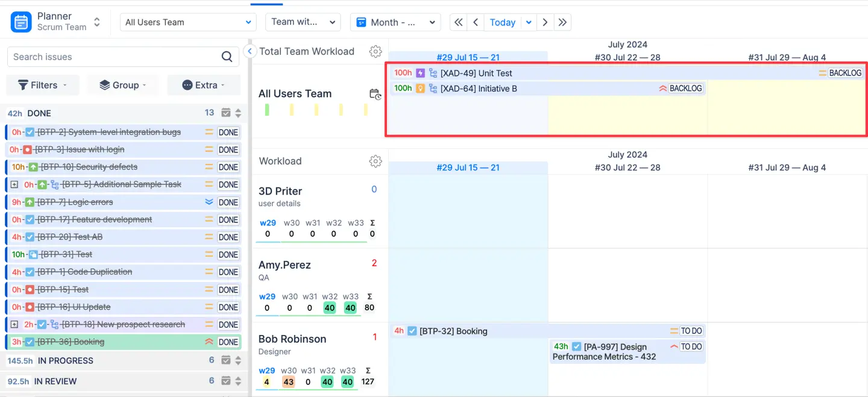Image resolution: width=868 pixels, height=397 pixels.
Task: Go to next period arrow
Action: pyautogui.click(x=545, y=22)
